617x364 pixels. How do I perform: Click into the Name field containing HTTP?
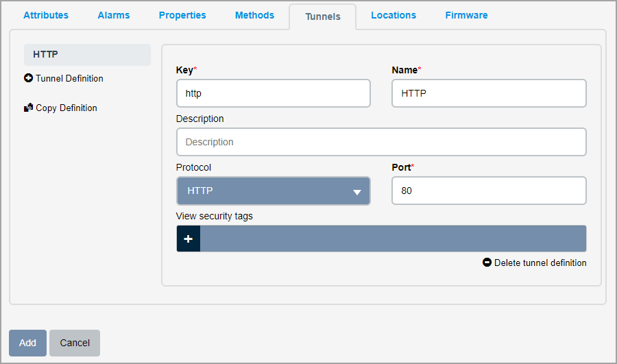tap(489, 93)
